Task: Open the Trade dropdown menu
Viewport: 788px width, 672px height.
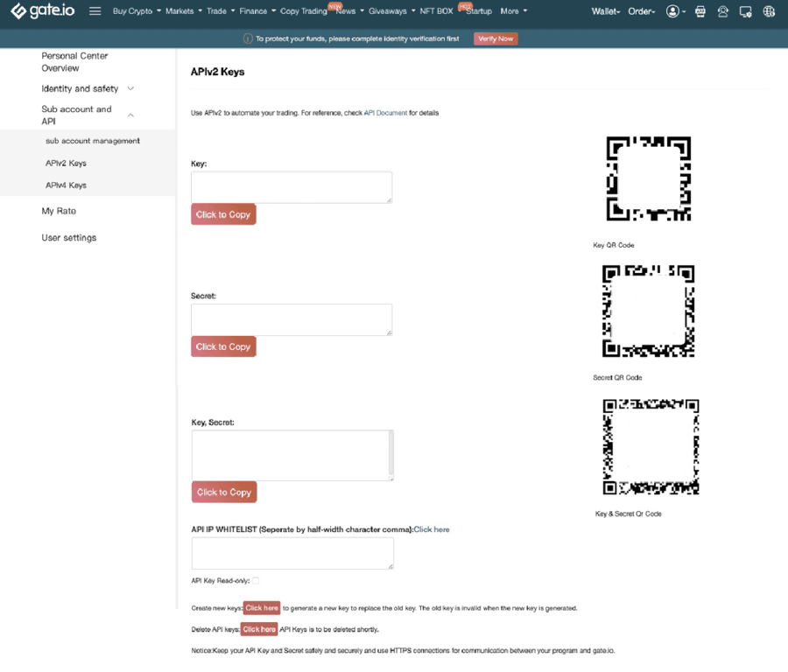Action: pos(221,11)
